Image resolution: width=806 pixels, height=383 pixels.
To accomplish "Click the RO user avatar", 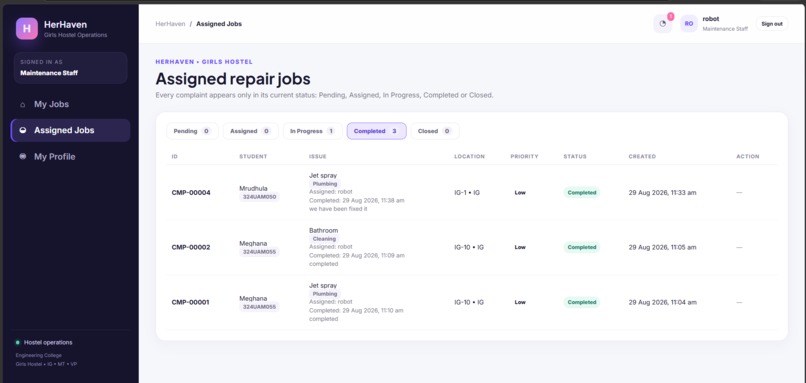I will point(689,24).
